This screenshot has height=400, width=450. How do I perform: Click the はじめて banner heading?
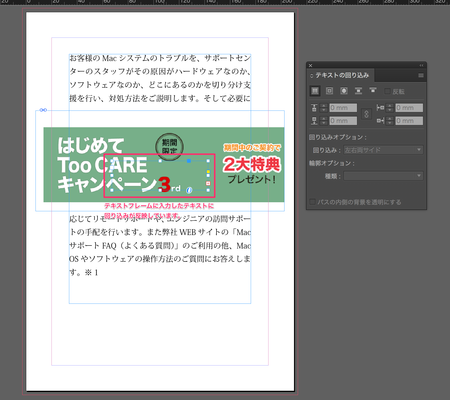coord(91,145)
